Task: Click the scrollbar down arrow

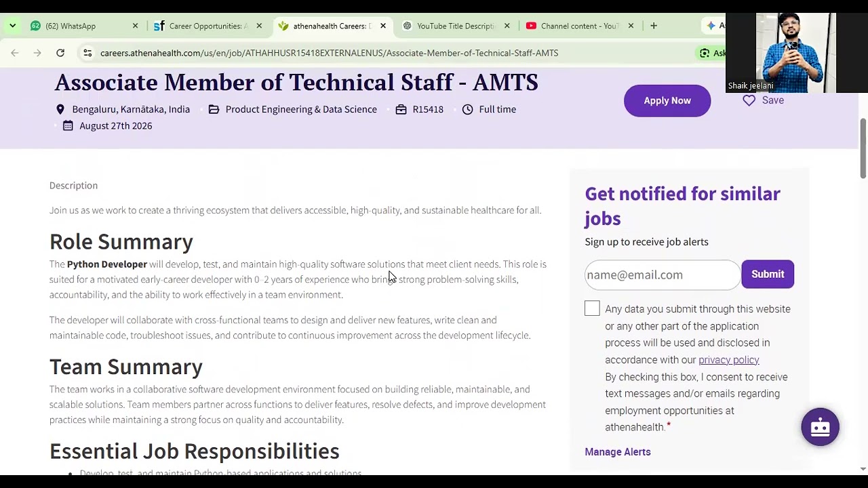Action: tap(863, 469)
